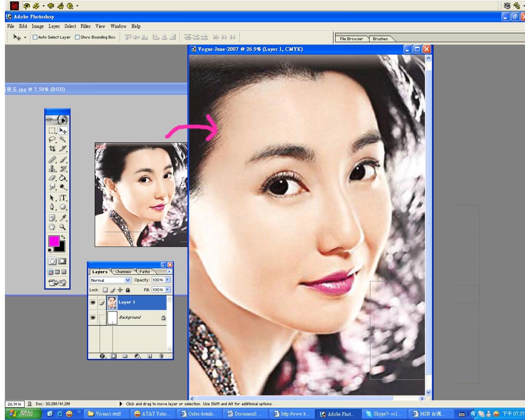Toggle lock image pixels brush icon
525x420 pixels.
click(113, 290)
